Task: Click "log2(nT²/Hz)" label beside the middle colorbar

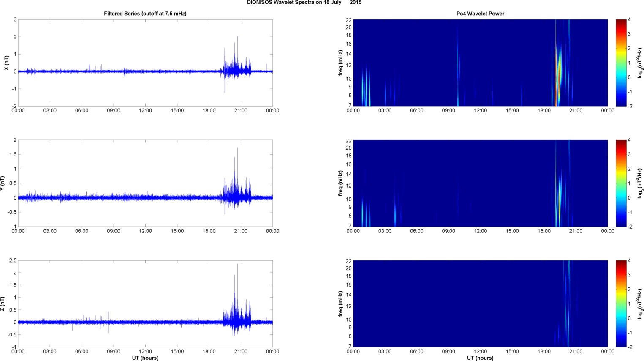Action: [640, 183]
